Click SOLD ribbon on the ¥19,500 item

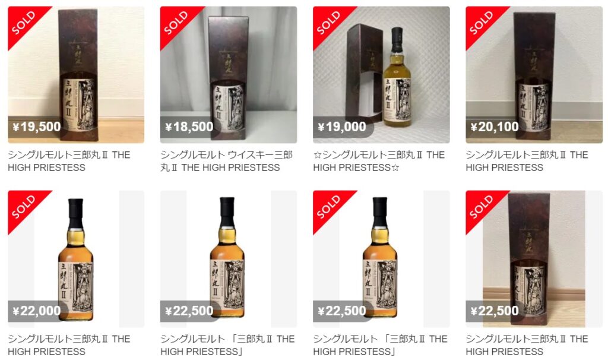[x=23, y=23]
